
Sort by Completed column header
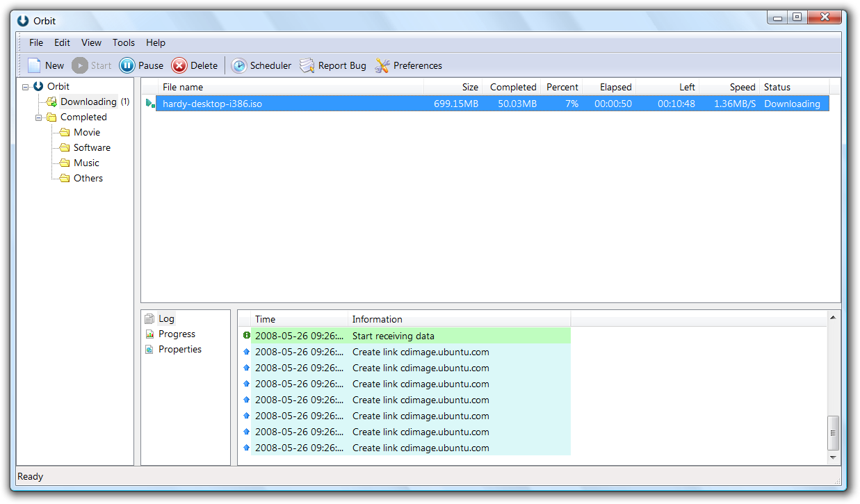(511, 87)
